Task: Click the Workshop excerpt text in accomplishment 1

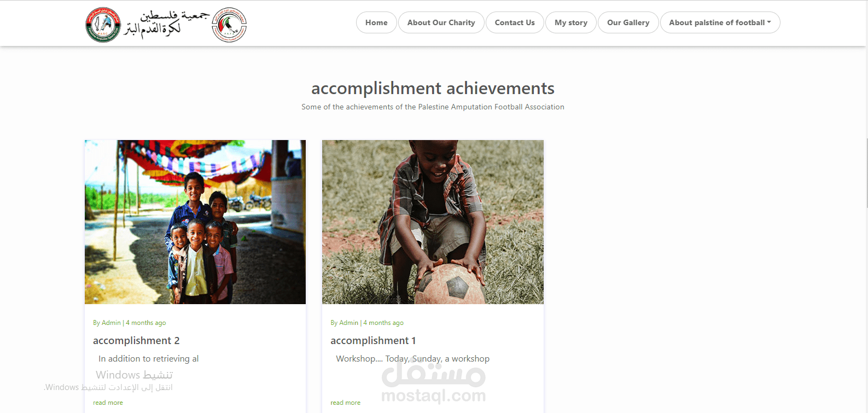Action: point(412,359)
